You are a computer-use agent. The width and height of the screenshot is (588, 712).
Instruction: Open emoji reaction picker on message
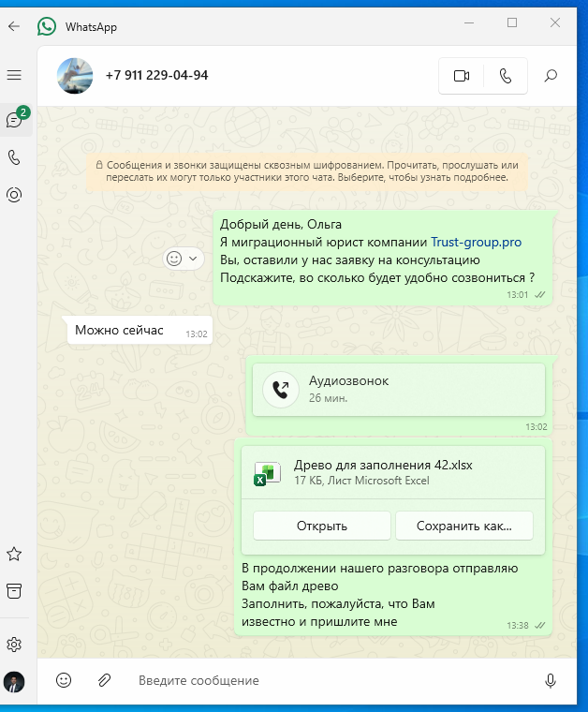174,259
